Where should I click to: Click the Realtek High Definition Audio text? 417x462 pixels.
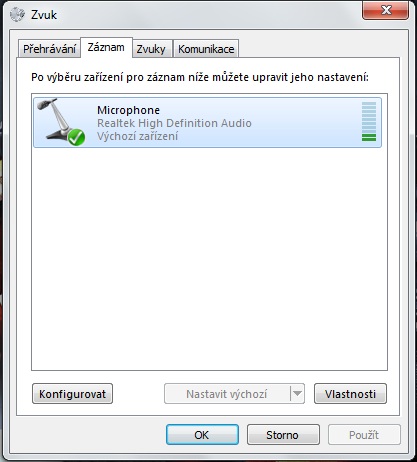(174, 123)
